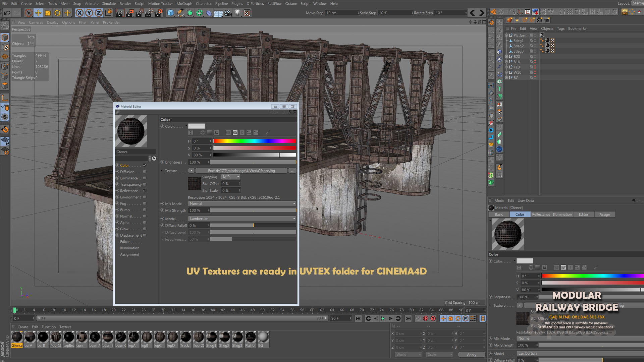
Task: Toggle the Z axis lock
Action: point(99,13)
